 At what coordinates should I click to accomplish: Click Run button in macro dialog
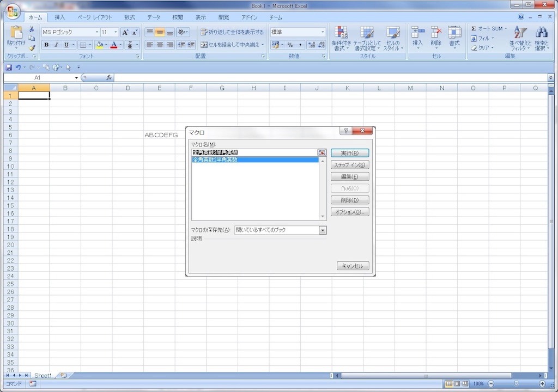point(350,153)
